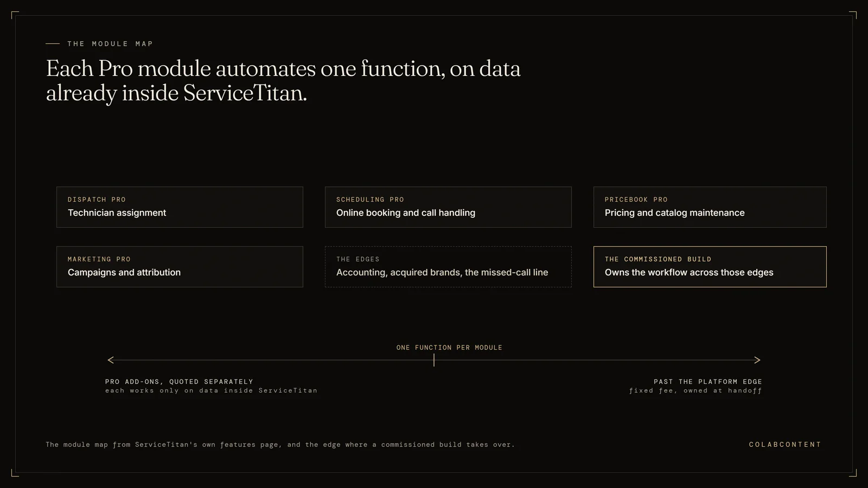The width and height of the screenshot is (868, 488).
Task: Click the COLABCONTENT brand mark
Action: coord(785,445)
